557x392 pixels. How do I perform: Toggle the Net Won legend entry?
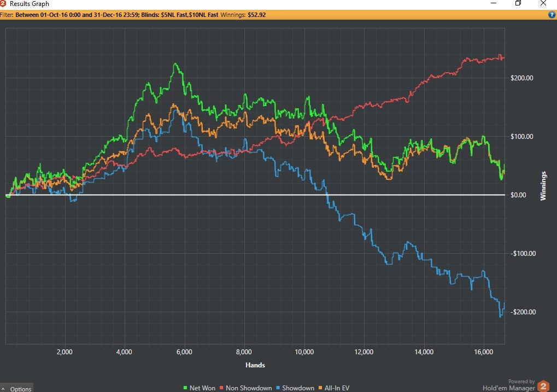(x=200, y=388)
